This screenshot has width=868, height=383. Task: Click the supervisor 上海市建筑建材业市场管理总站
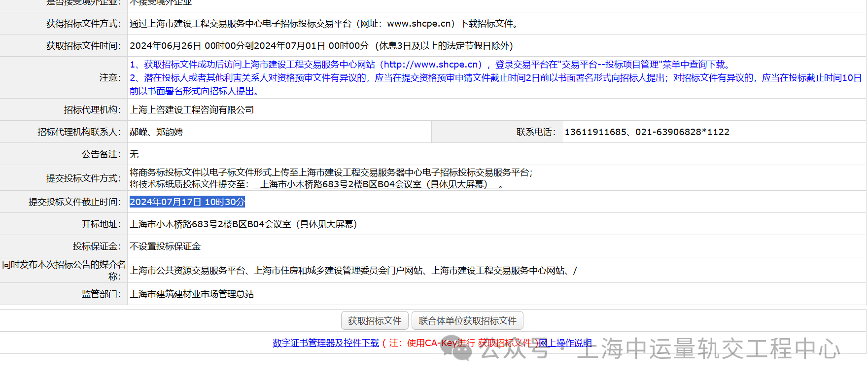(192, 294)
